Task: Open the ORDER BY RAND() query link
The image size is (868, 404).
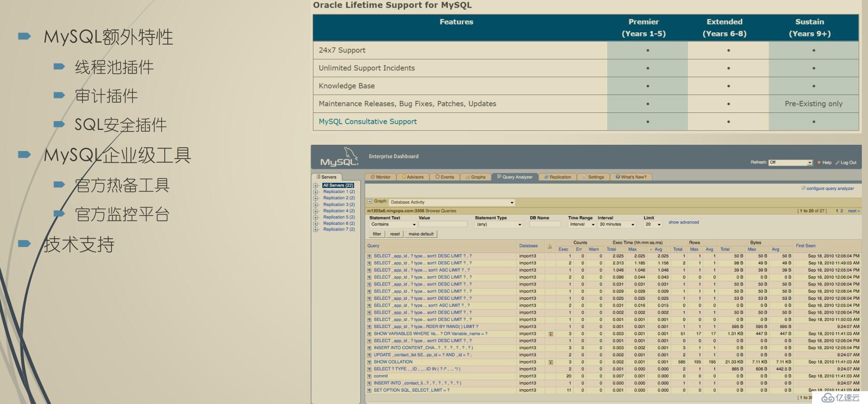Action: point(426,327)
